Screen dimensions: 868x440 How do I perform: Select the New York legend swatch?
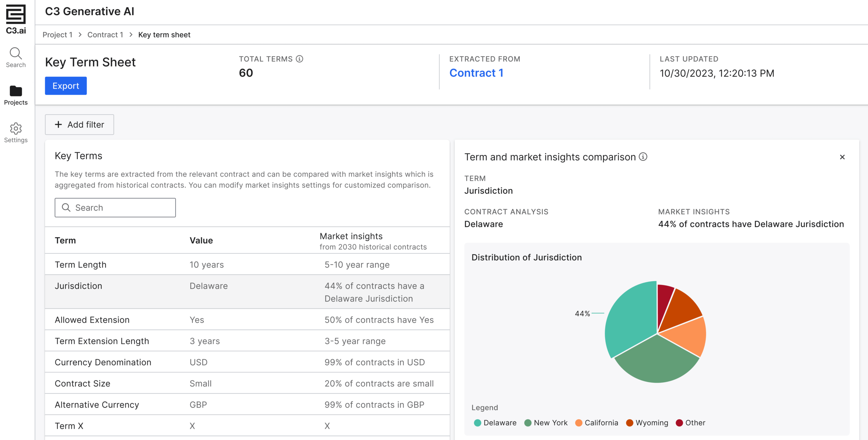coord(528,423)
